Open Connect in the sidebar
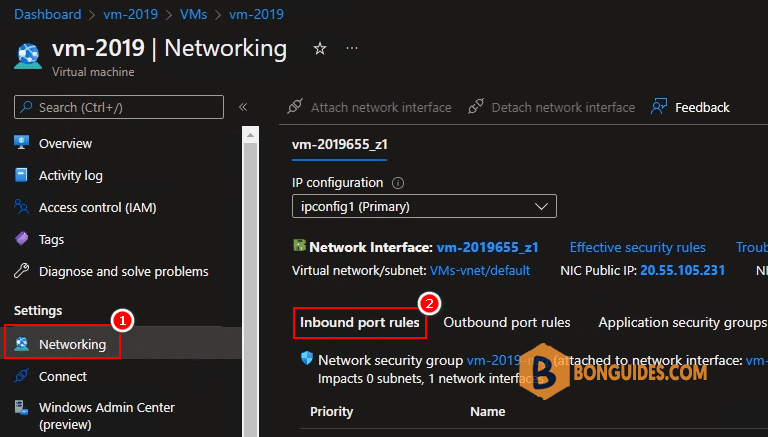 tap(63, 376)
